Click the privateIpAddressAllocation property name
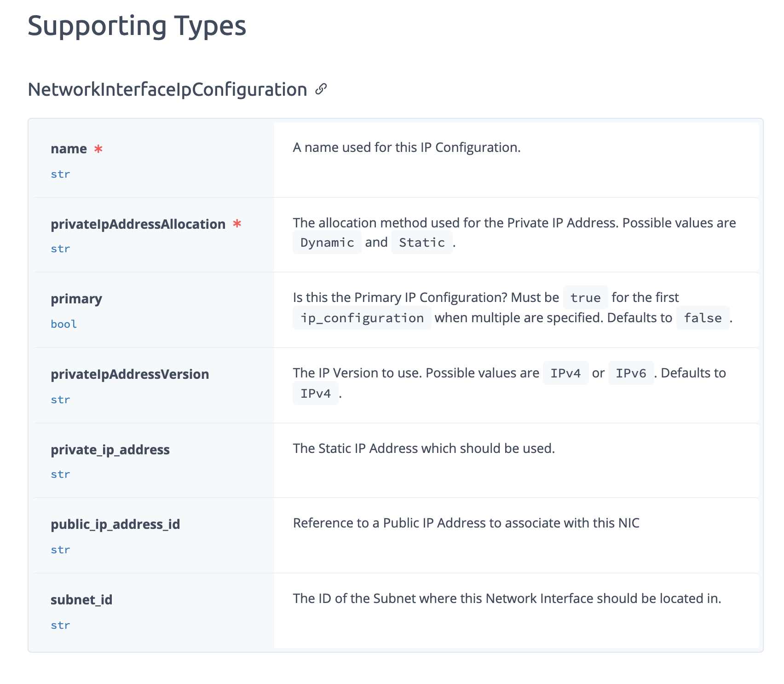This screenshot has width=784, height=684. pos(138,224)
